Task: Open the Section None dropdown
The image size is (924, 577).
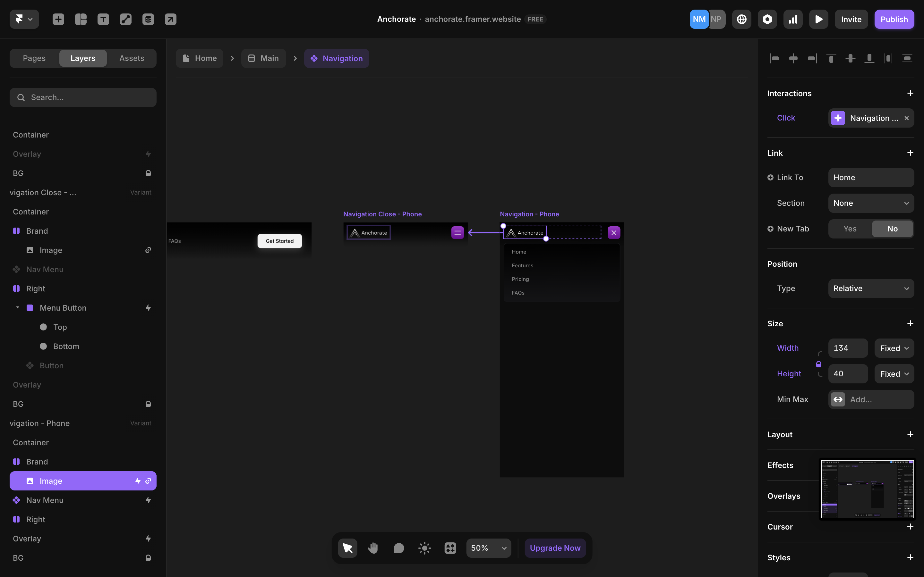Action: tap(871, 203)
